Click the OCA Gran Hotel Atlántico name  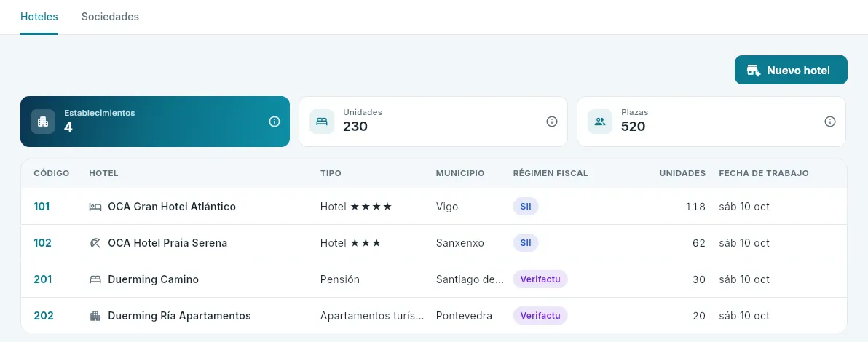coord(172,207)
